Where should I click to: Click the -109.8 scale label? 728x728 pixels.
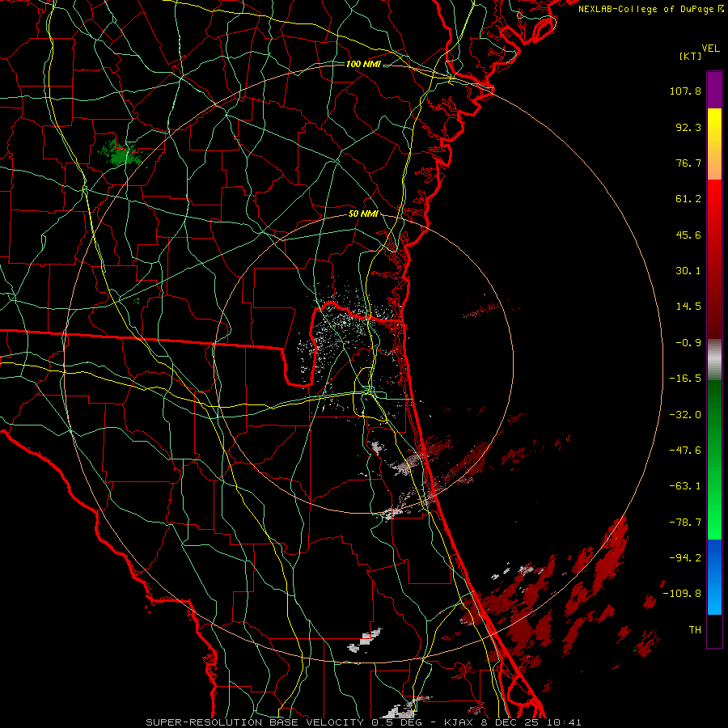(x=683, y=594)
